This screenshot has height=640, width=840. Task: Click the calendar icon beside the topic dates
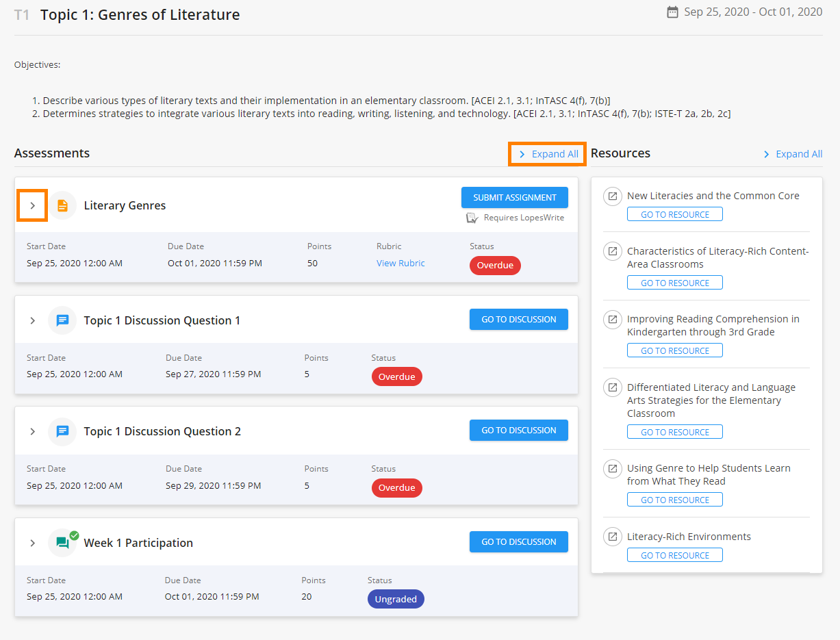coord(672,12)
